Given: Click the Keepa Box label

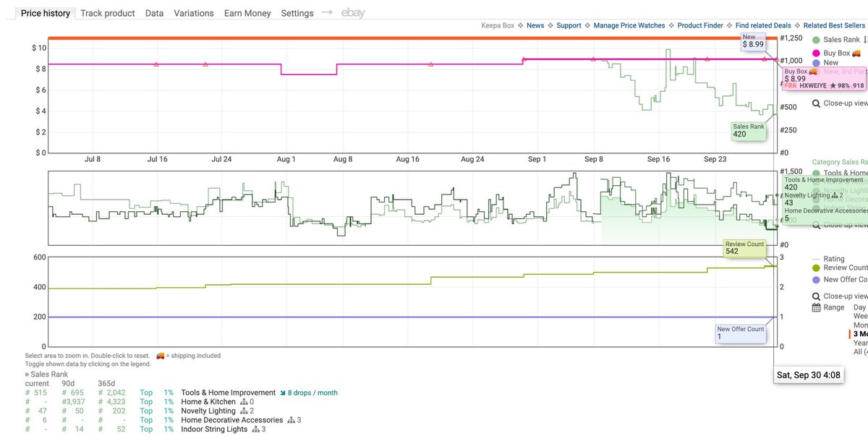Looking at the screenshot, I should coord(498,25).
